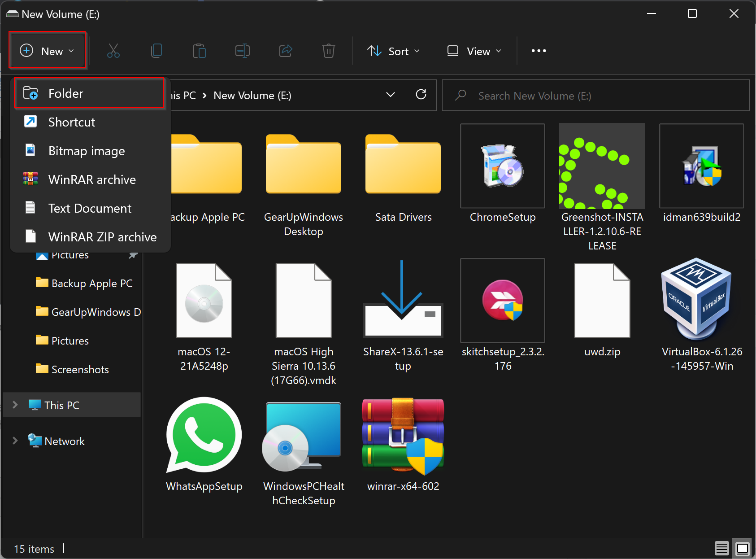Open Backup Apple PC in the sidebar

84,283
